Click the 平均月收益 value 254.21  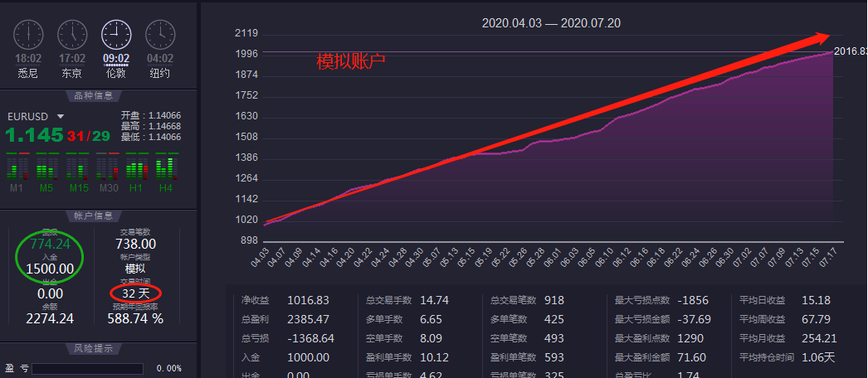819,338
